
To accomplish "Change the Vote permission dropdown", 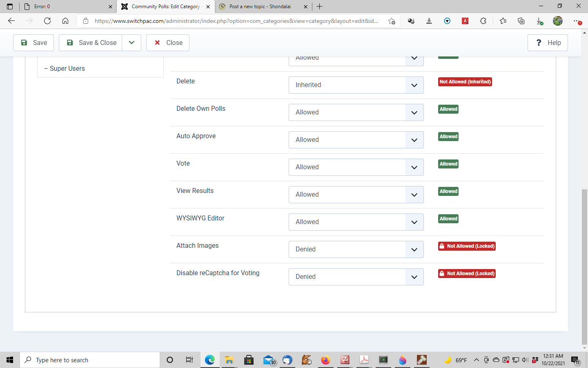I will click(x=356, y=167).
